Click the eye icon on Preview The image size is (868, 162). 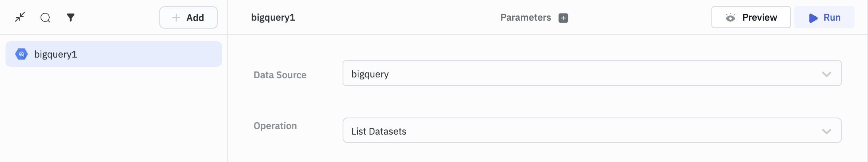tap(730, 17)
